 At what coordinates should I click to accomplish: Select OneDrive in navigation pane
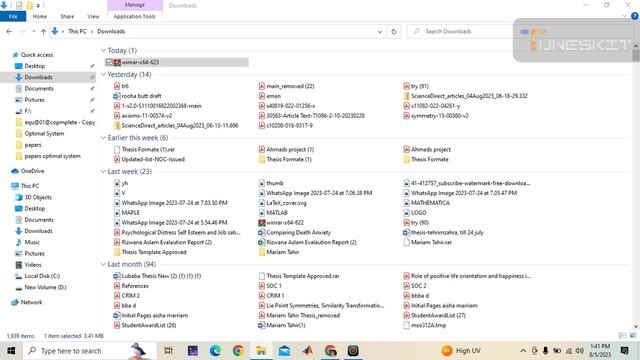pos(32,171)
